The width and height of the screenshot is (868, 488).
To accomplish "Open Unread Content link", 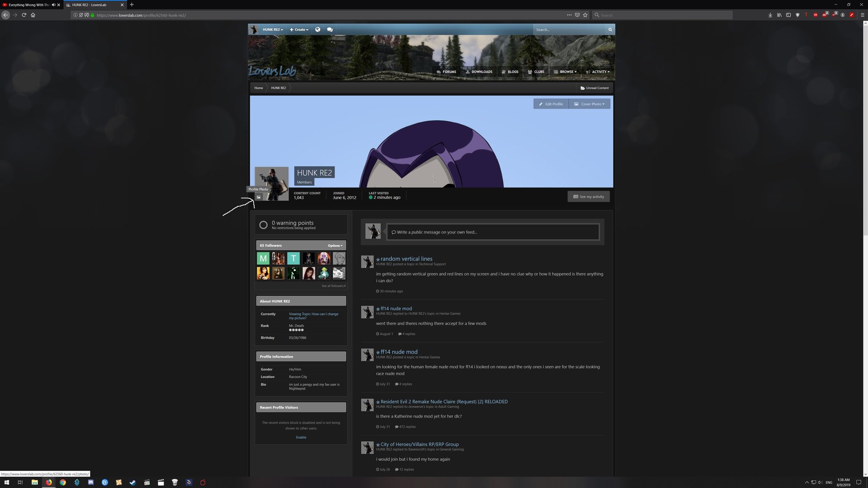I will [594, 88].
